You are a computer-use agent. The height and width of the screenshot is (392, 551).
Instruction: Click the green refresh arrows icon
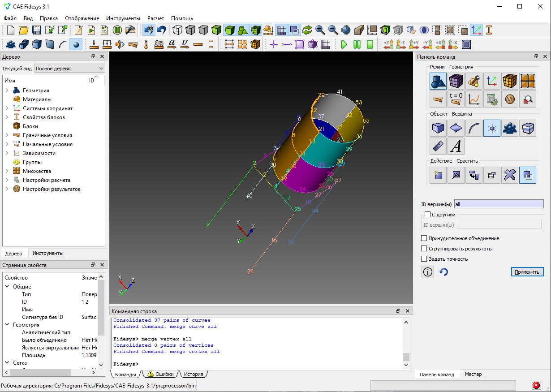point(307,30)
